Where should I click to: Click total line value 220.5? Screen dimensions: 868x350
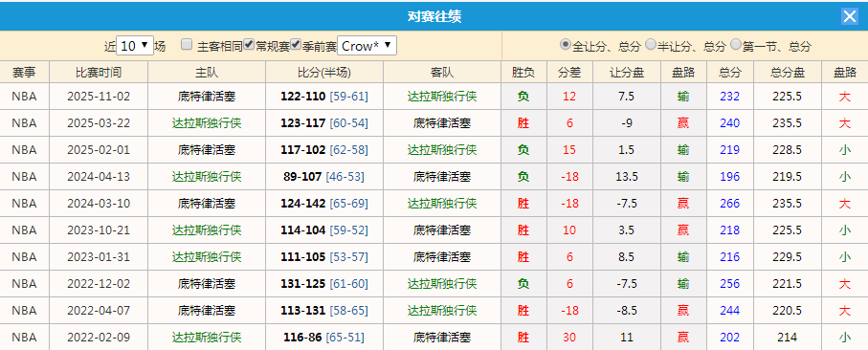tap(788, 310)
